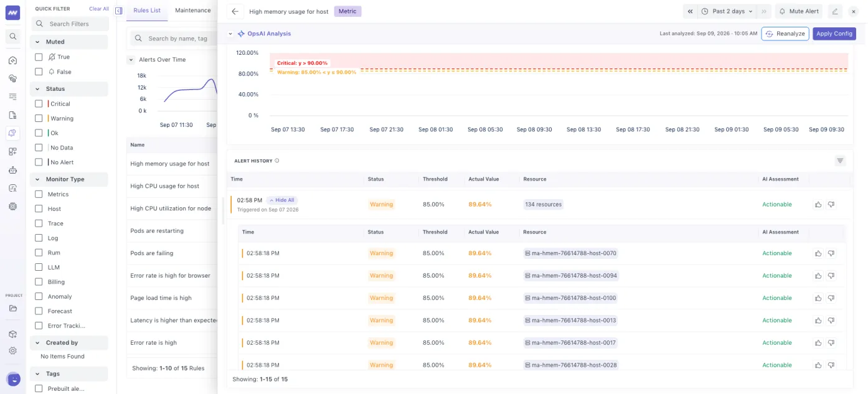The height and width of the screenshot is (394, 868).
Task: Focus the Search Filters input
Action: 69,24
